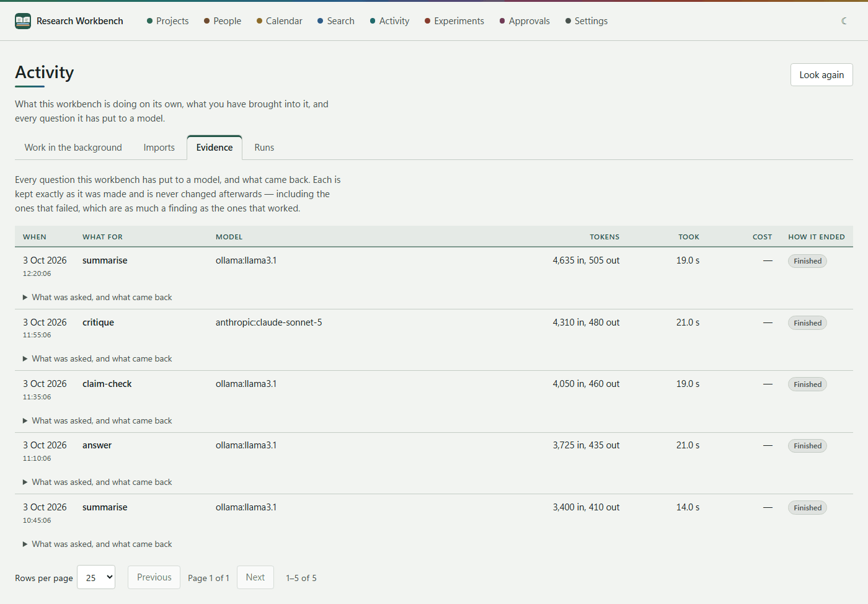Click the 11:35:06 timestamp

click(x=37, y=397)
